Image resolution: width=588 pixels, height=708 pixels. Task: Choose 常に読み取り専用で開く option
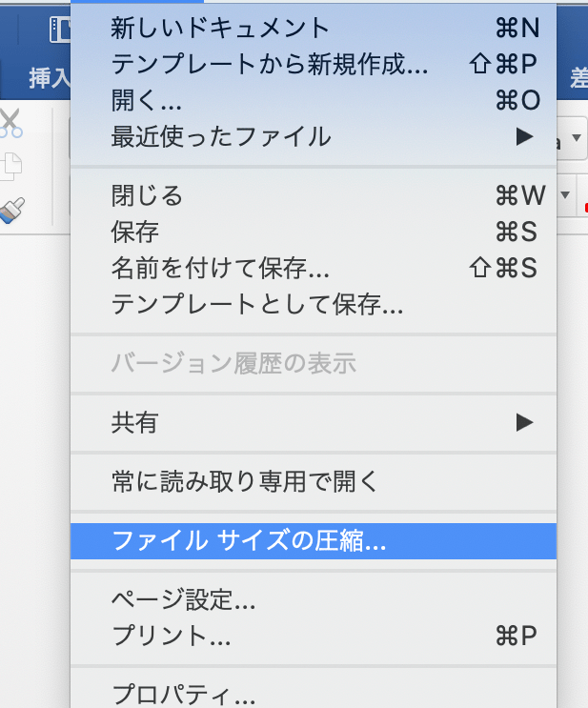click(x=314, y=481)
